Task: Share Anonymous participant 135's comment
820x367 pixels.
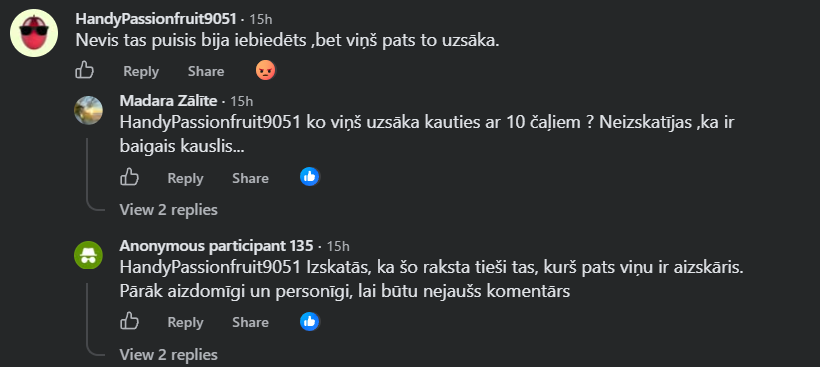Action: tap(250, 323)
